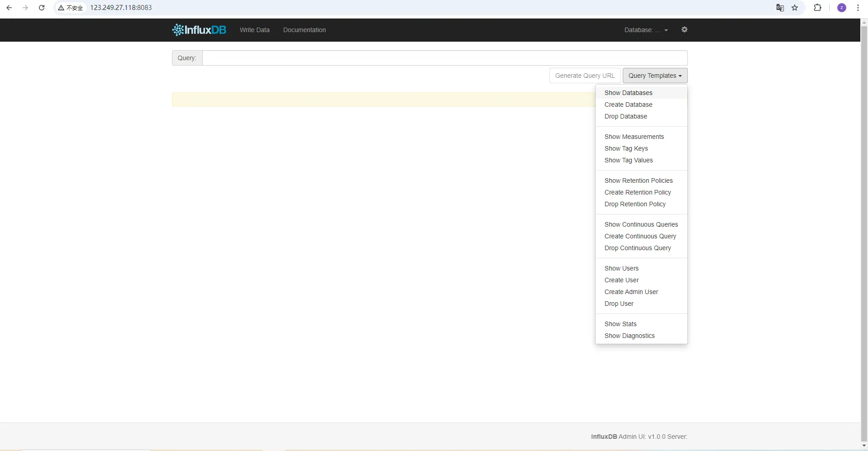Bookmark this page with the star

(x=795, y=8)
